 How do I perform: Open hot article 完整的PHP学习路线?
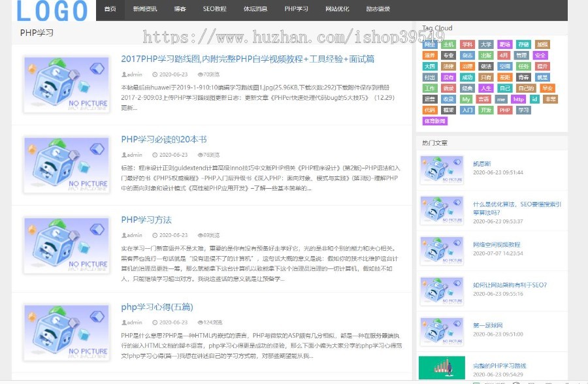click(x=500, y=366)
